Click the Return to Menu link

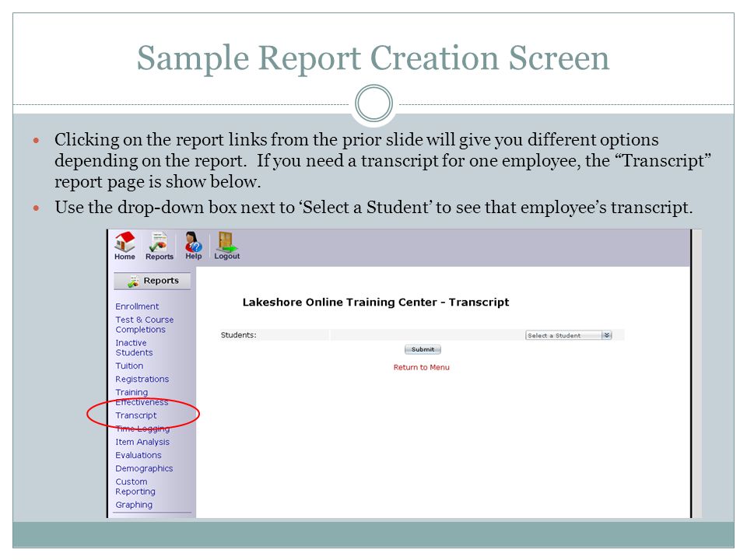point(421,367)
